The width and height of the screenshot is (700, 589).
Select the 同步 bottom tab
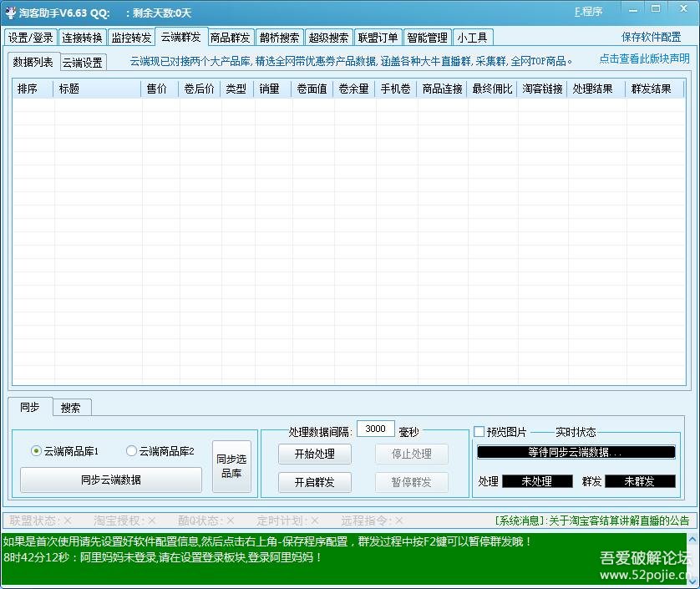30,407
